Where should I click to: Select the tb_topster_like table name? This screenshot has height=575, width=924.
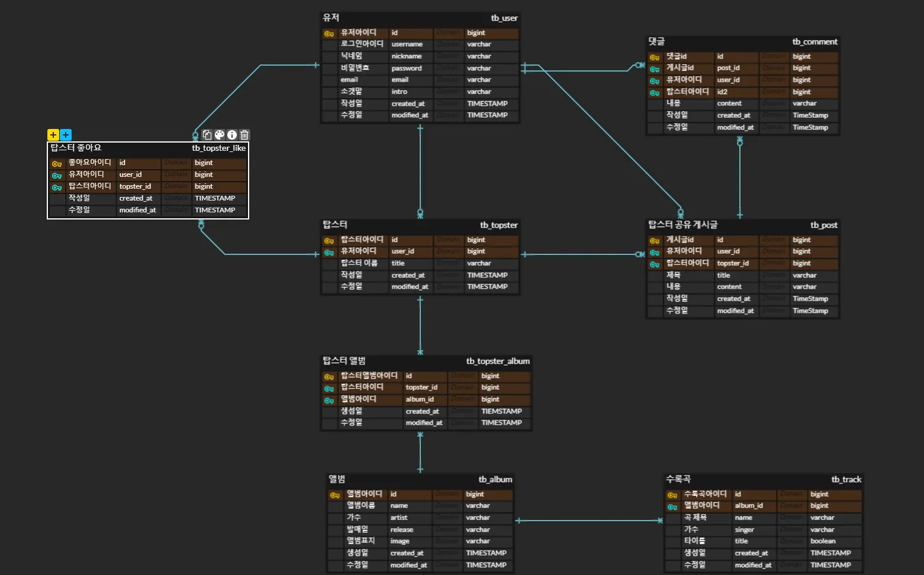pyautogui.click(x=218, y=148)
